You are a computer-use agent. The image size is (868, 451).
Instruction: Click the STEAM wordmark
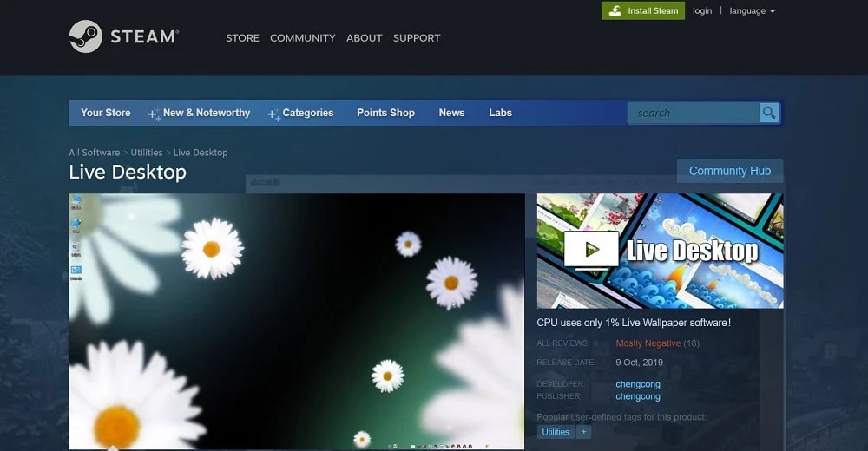(144, 37)
